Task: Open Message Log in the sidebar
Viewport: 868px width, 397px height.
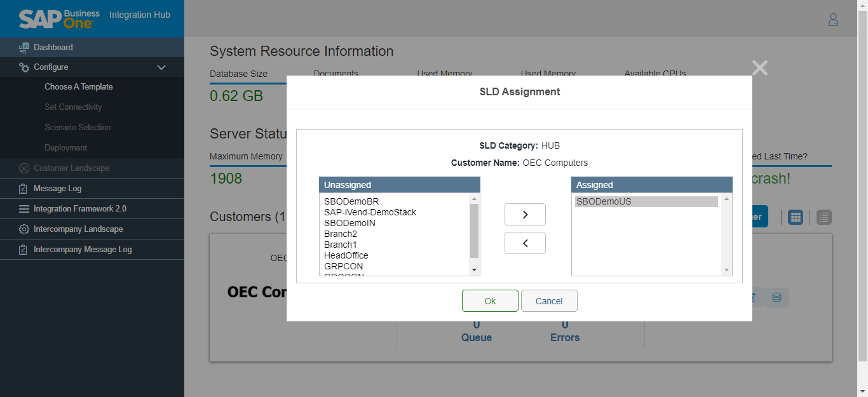Action: coord(57,189)
